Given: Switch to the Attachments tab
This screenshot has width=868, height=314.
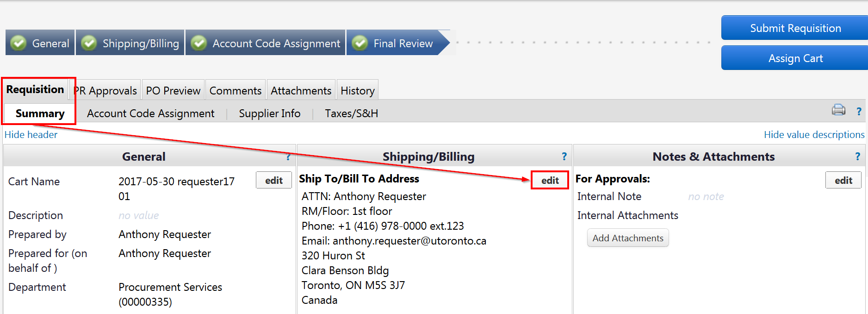Looking at the screenshot, I should 301,91.
